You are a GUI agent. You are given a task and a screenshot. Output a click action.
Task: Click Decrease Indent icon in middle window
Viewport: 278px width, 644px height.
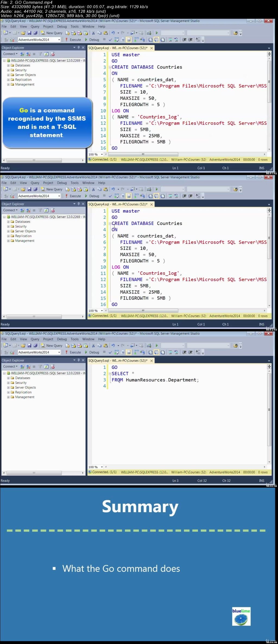[184, 196]
